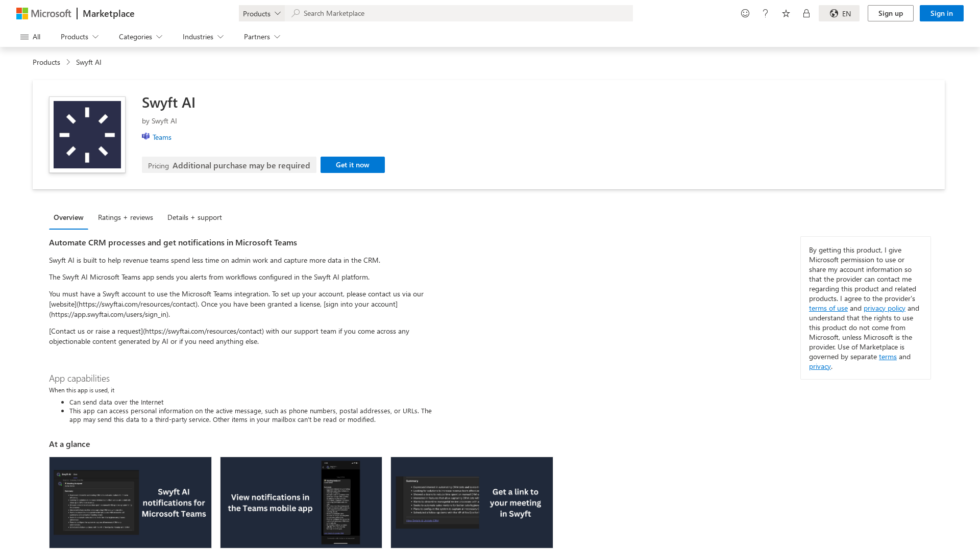Expand the Products search scope dropdown
Screen dimensions: 980x551
262,13
